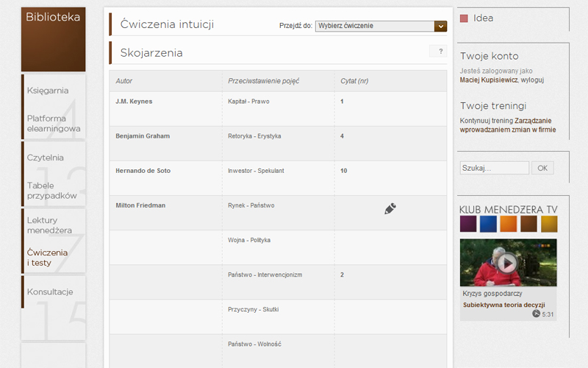Open Ćwiczenia i testy section

[x=47, y=258]
